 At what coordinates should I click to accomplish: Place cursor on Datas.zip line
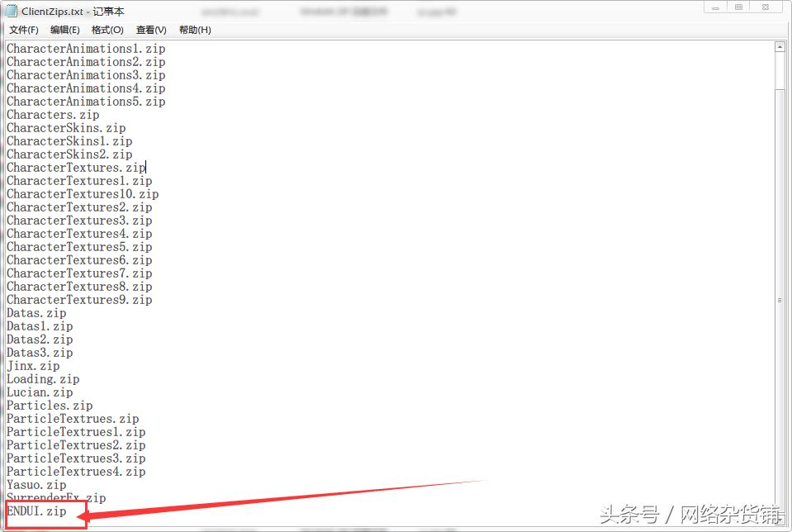(36, 313)
